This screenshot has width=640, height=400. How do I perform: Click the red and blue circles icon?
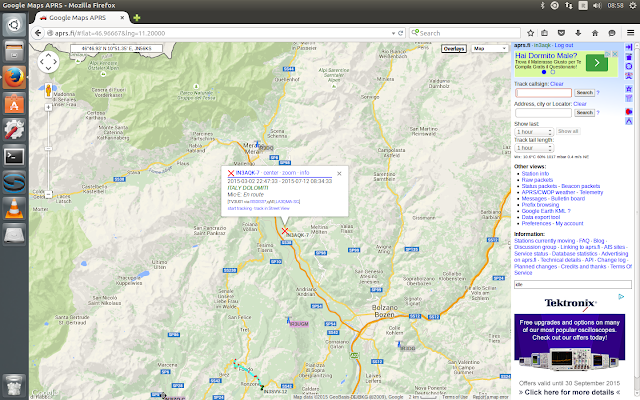click(x=629, y=111)
